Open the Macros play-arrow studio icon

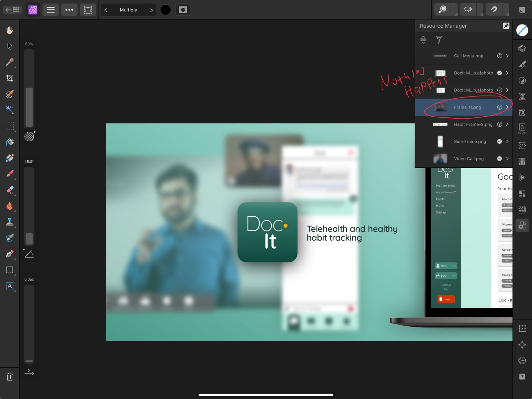(522, 177)
